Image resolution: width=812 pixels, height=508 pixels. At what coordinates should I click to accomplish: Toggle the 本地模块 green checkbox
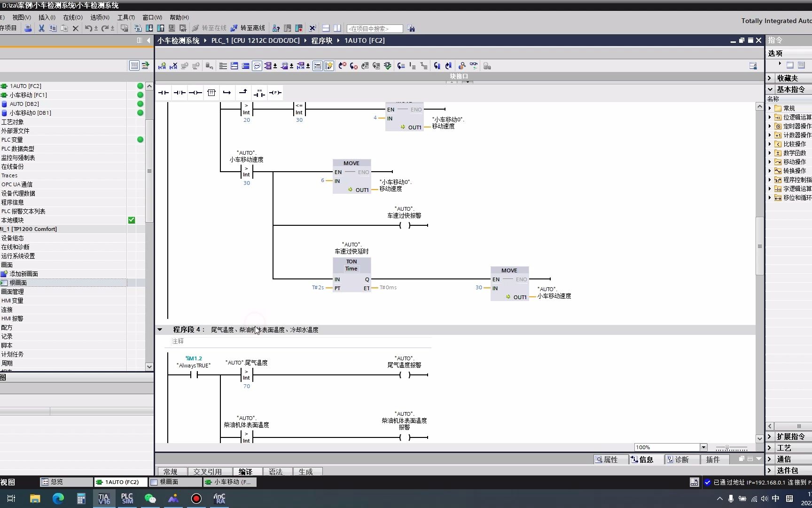tap(132, 220)
